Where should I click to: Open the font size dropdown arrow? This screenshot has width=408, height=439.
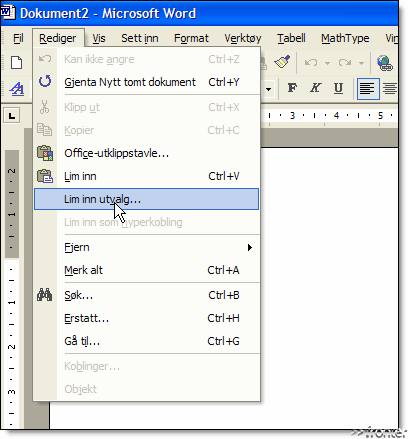[268, 89]
